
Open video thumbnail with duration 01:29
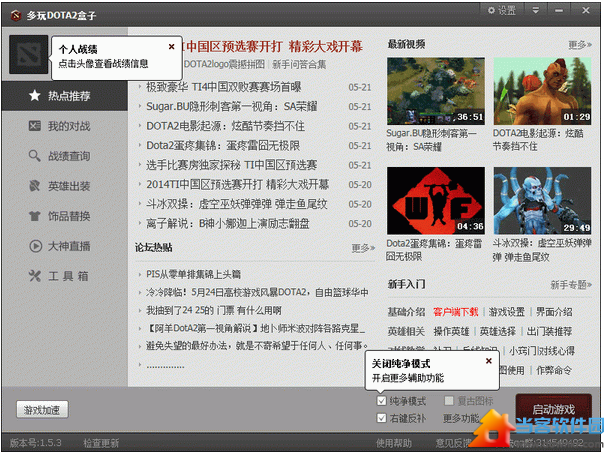(x=542, y=91)
